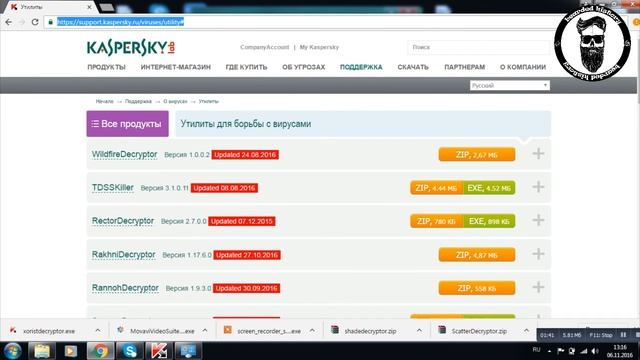Screen dimensions: 640x360
Task: Open the ОБ УГРОЗАХ menu
Action: click(303, 67)
